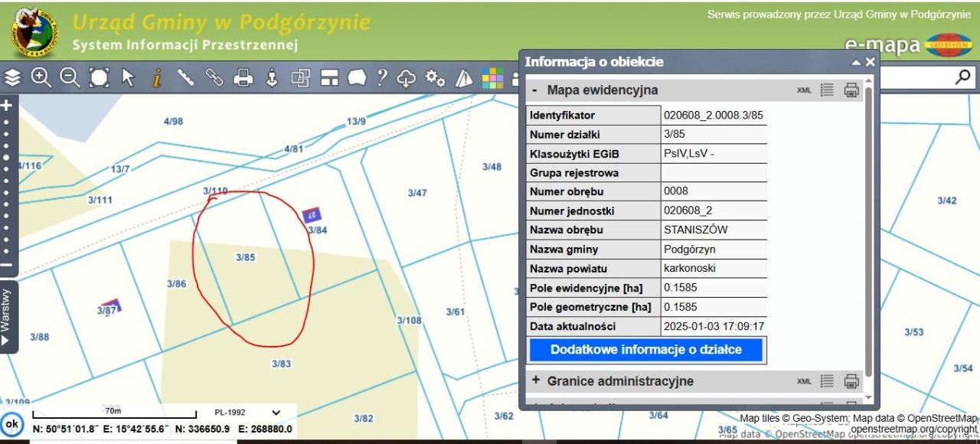Select the measurement ruler tool
The image size is (980, 444).
[x=185, y=77]
